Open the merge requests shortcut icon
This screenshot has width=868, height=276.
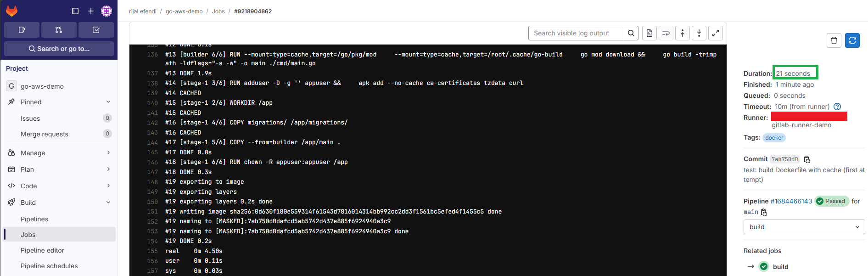point(59,30)
